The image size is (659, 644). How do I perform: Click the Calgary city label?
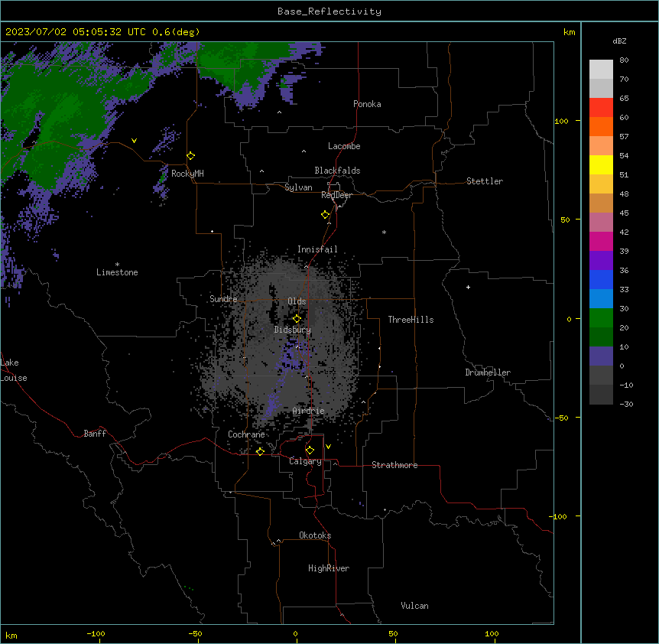point(305,461)
